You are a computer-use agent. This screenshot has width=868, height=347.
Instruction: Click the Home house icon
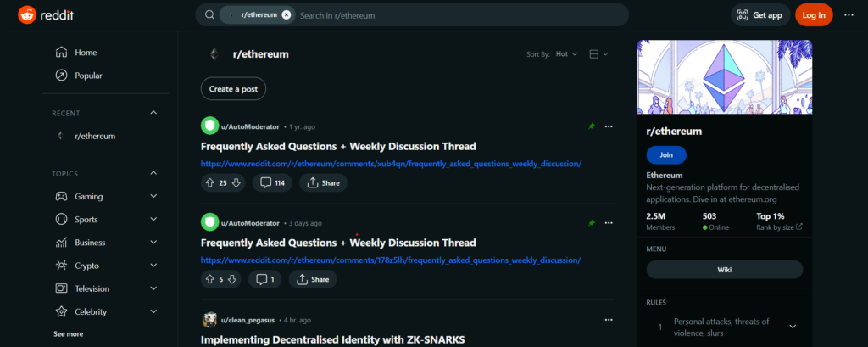pos(61,53)
